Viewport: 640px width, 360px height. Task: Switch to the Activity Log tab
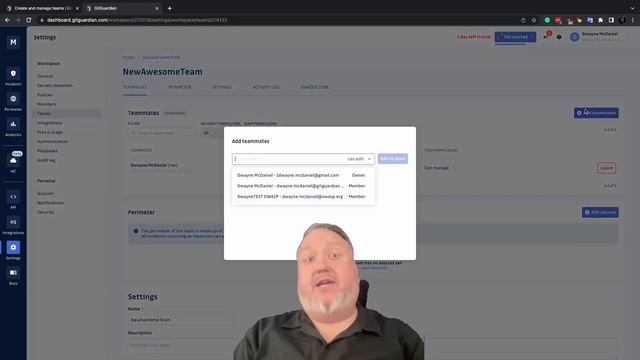coord(266,87)
